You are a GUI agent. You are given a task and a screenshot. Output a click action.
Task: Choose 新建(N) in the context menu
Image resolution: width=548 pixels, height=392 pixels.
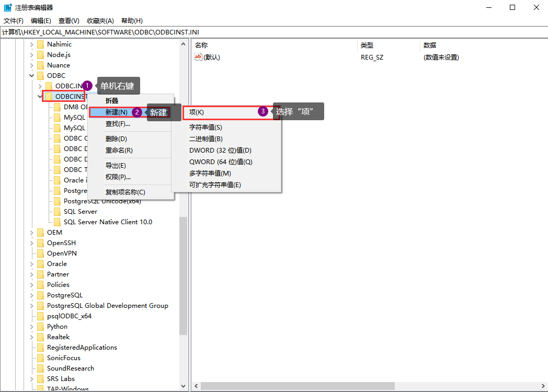pyautogui.click(x=130, y=112)
